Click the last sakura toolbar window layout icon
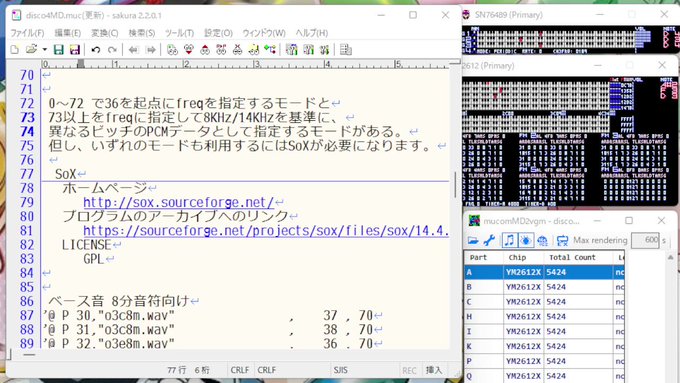Image resolution: width=680 pixels, height=383 pixels. 346,50
